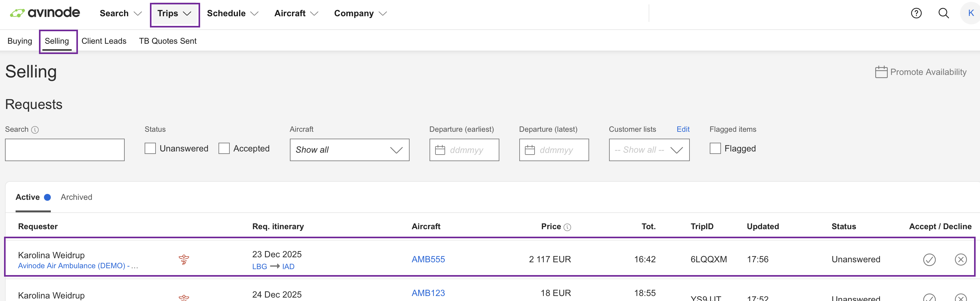The width and height of the screenshot is (980, 301).
Task: Expand the Schedule navigation menu
Action: (233, 13)
